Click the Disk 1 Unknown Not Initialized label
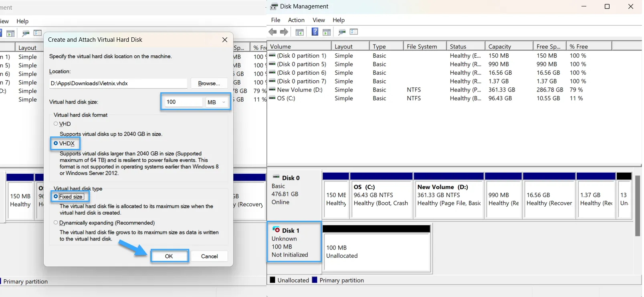 (294, 242)
